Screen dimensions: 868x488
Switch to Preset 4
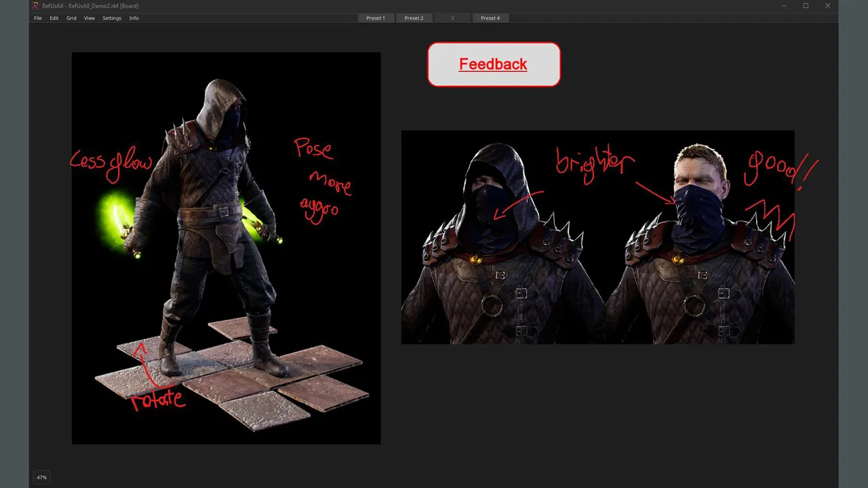click(490, 18)
